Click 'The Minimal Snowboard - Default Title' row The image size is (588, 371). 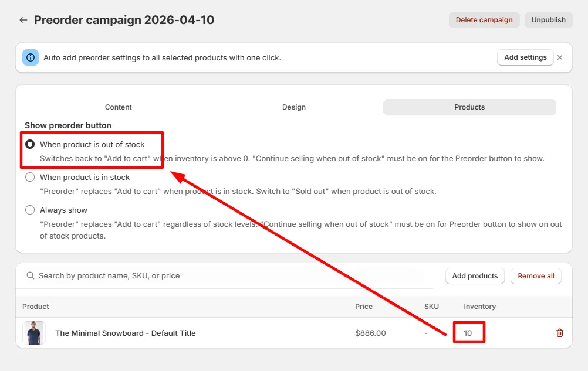click(294, 333)
